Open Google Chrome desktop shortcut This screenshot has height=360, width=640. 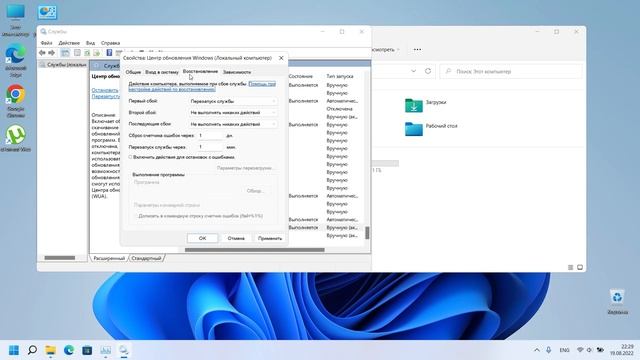point(16,100)
